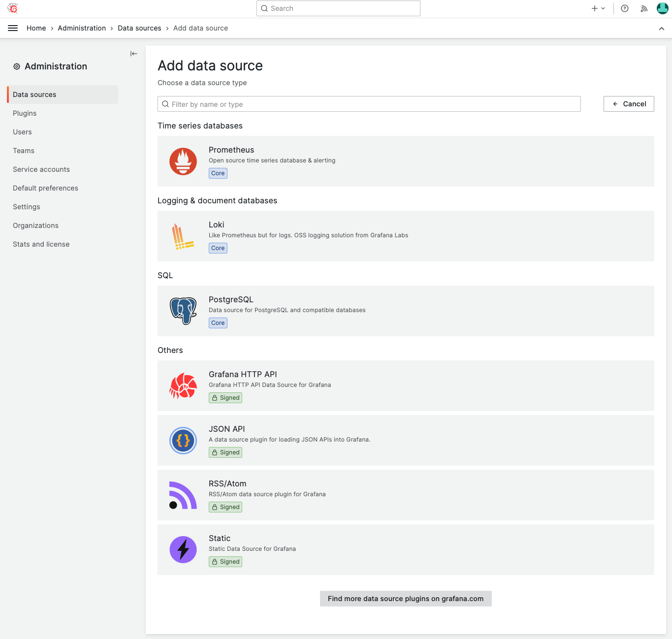Open Find more data source plugins link
Viewport: 672px width, 639px height.
point(406,599)
